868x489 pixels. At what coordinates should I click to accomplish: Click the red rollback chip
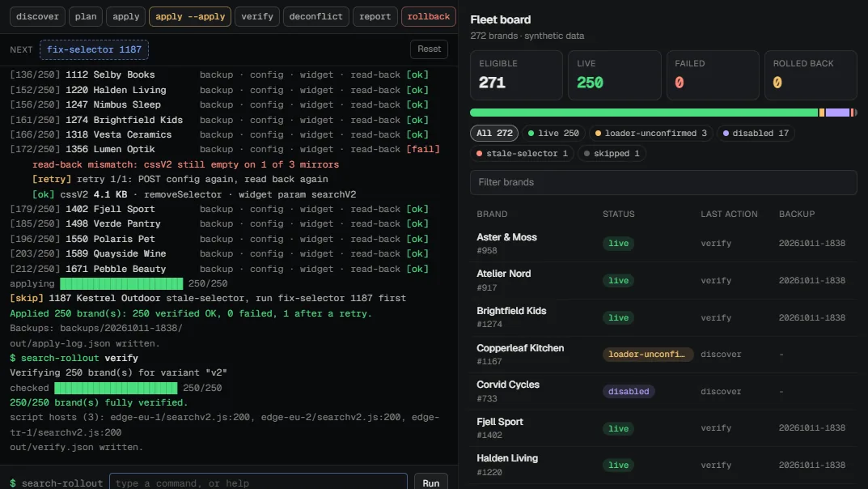(x=429, y=17)
